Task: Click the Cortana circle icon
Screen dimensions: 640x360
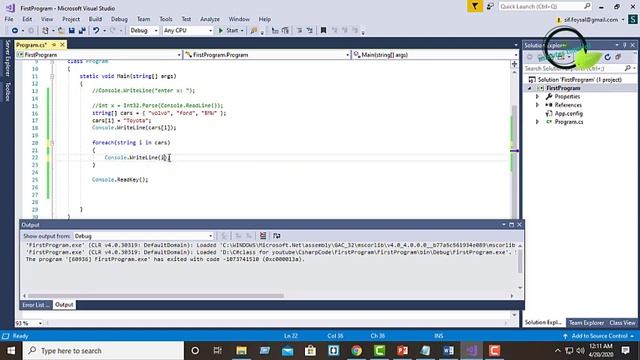Action: pyautogui.click(x=195, y=351)
